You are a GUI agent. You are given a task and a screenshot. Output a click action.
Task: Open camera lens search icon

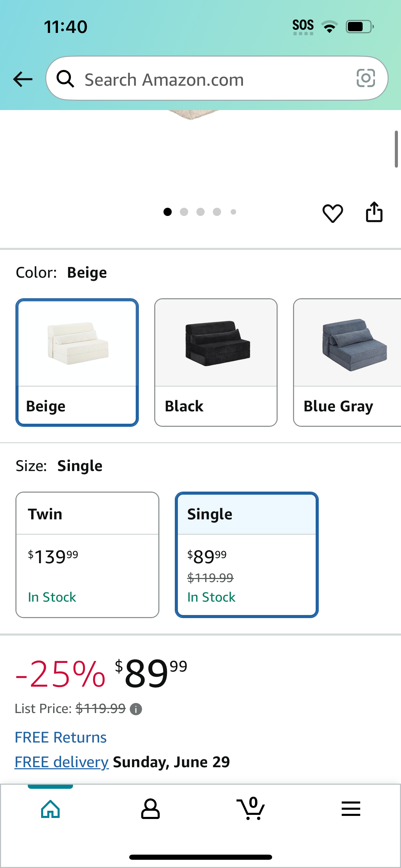[x=366, y=78]
